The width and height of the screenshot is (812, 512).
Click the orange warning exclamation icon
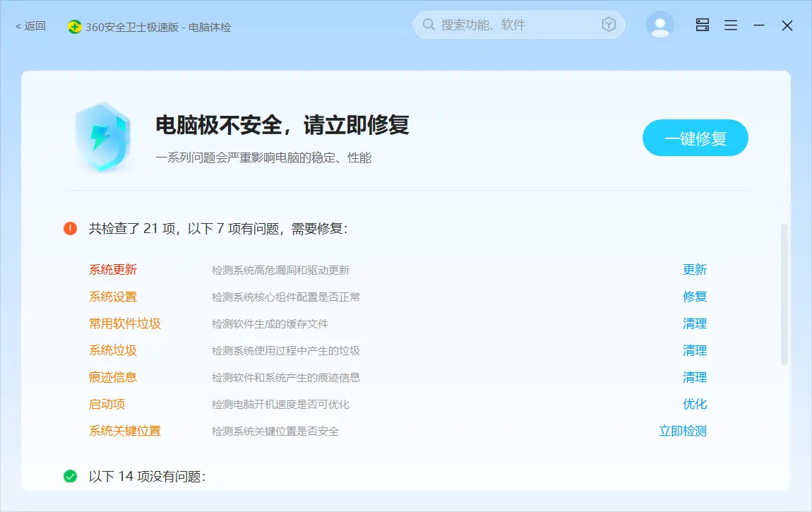point(71,228)
